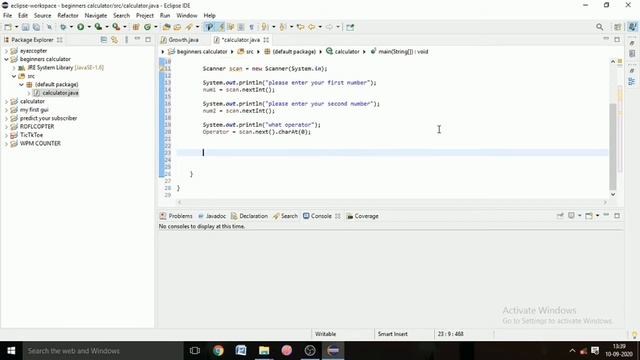Collapse the beginners calculator project
Image resolution: width=640 pixels, height=360 pixels.
6,59
